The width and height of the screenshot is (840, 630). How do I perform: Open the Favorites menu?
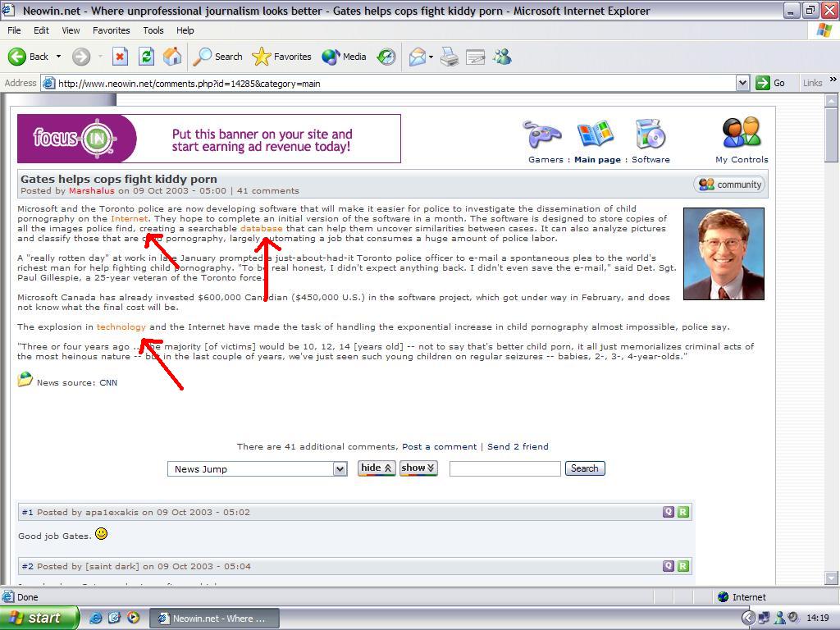coord(112,30)
